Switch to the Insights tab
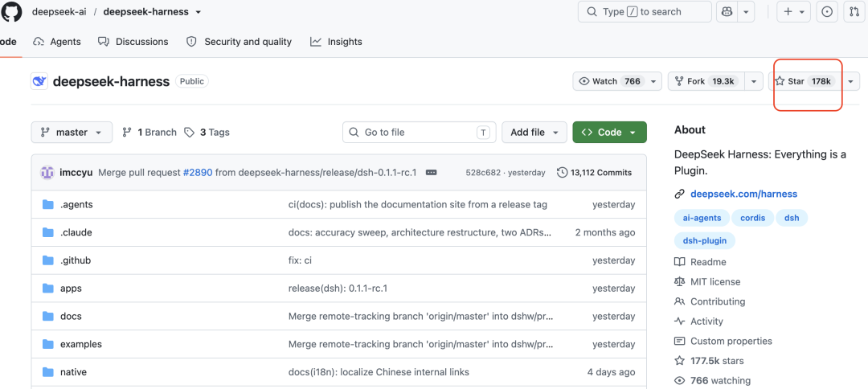Image resolution: width=868 pixels, height=389 pixels. pos(336,42)
